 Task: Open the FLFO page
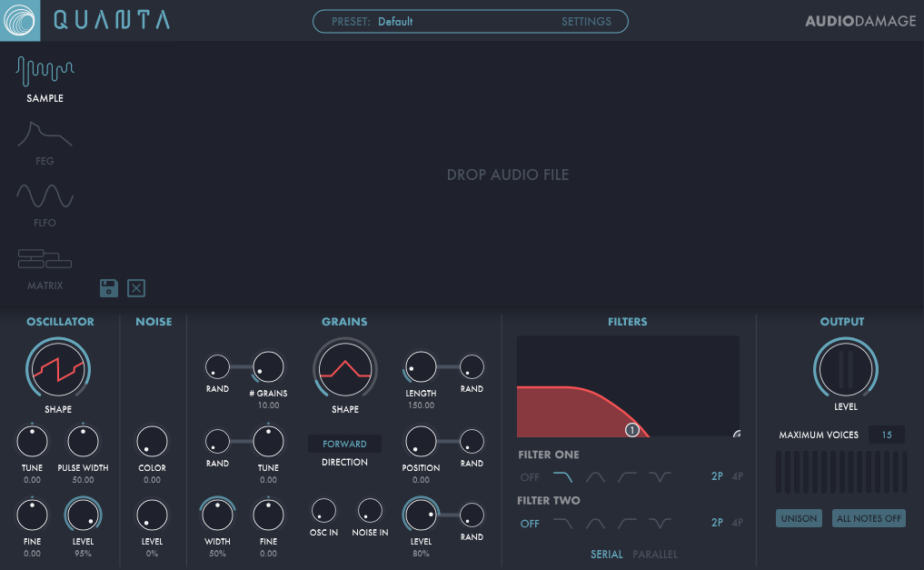click(45, 205)
